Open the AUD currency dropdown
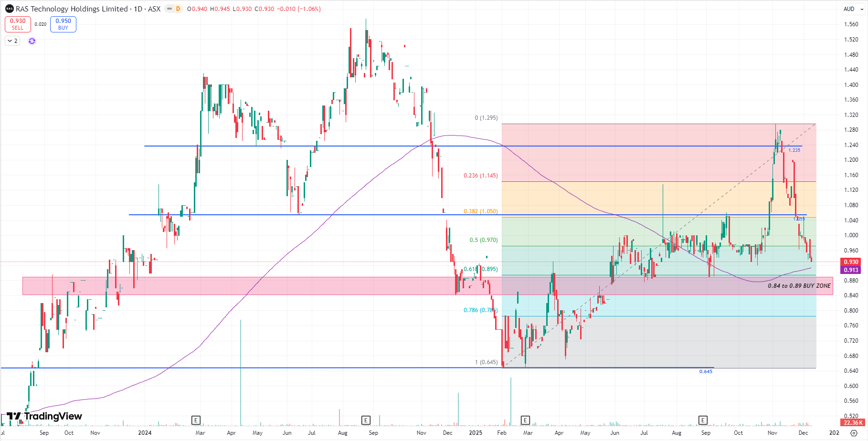 click(853, 9)
